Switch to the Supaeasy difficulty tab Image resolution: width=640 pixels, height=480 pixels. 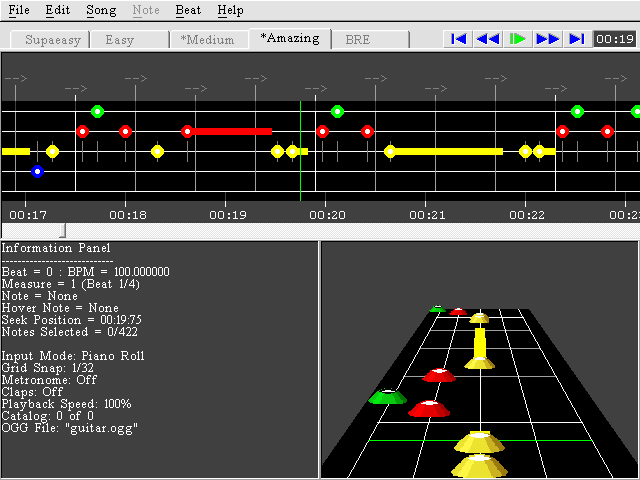pos(49,40)
